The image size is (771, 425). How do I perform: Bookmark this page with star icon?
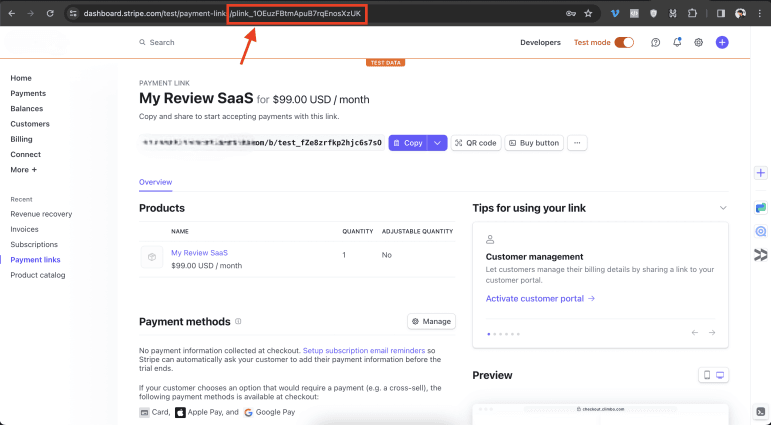point(588,14)
